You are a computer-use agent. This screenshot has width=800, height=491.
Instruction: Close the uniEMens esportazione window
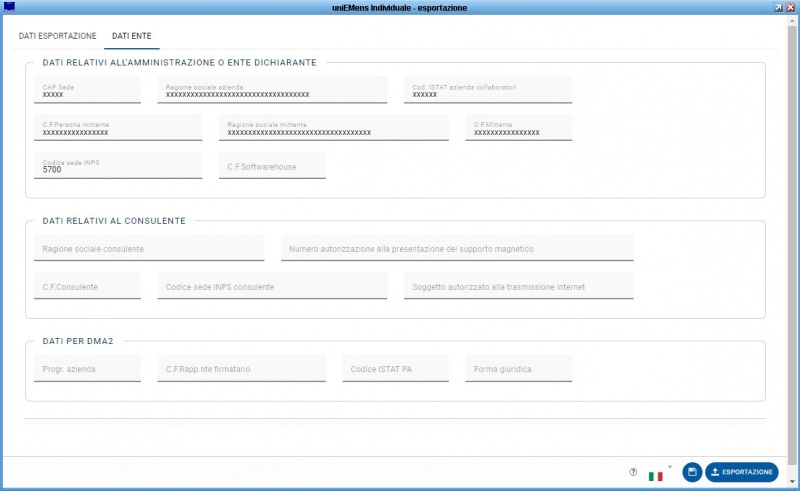pyautogui.click(x=791, y=7)
